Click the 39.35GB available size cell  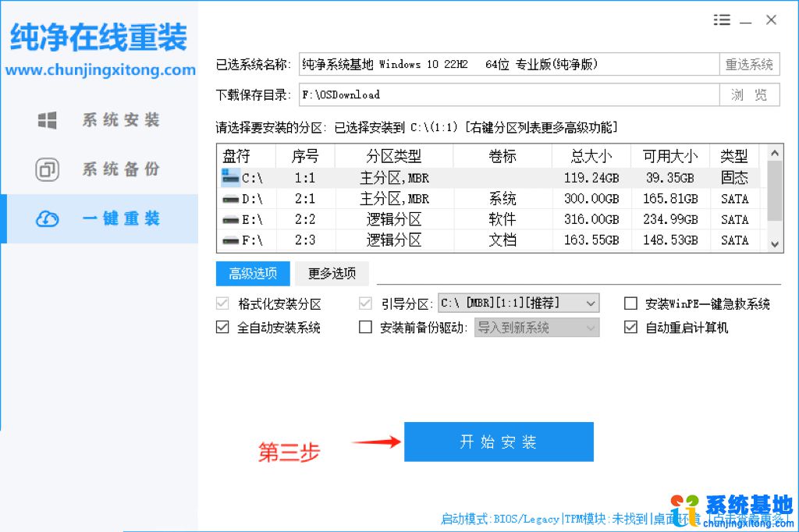[670, 178]
